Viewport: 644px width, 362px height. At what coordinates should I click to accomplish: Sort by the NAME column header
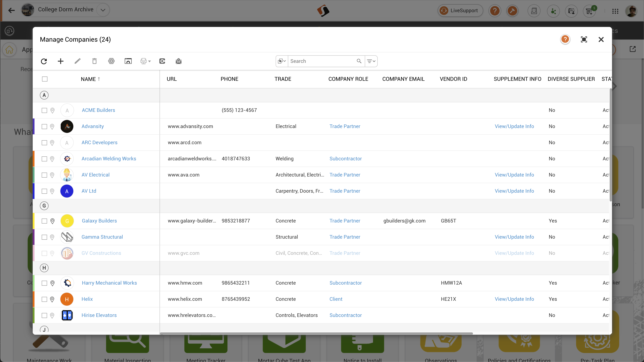[88, 79]
